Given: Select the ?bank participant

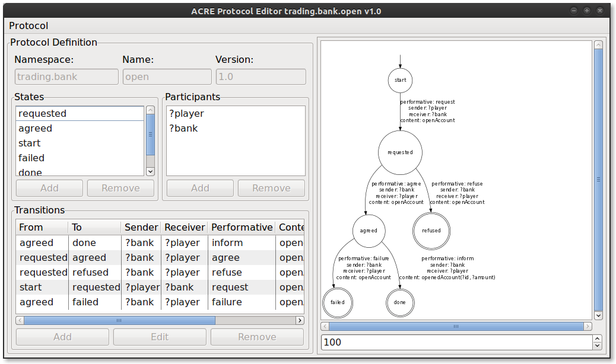Looking at the screenshot, I should pyautogui.click(x=236, y=128).
